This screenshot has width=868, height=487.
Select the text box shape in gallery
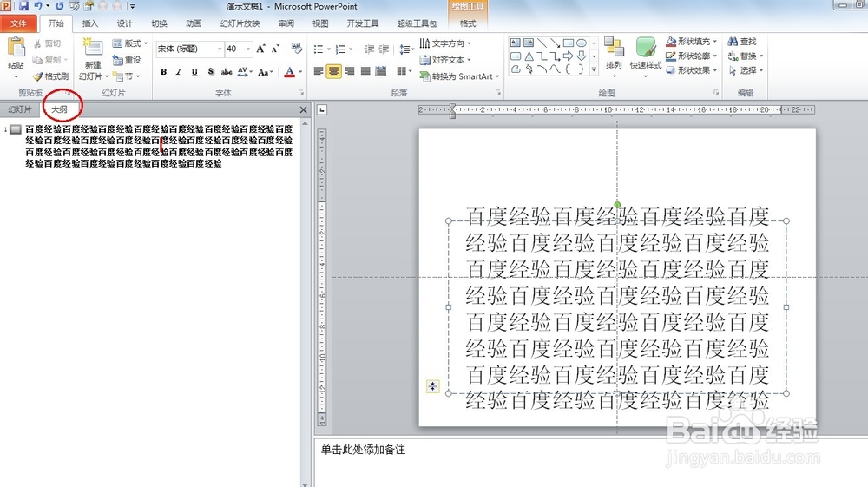point(516,43)
